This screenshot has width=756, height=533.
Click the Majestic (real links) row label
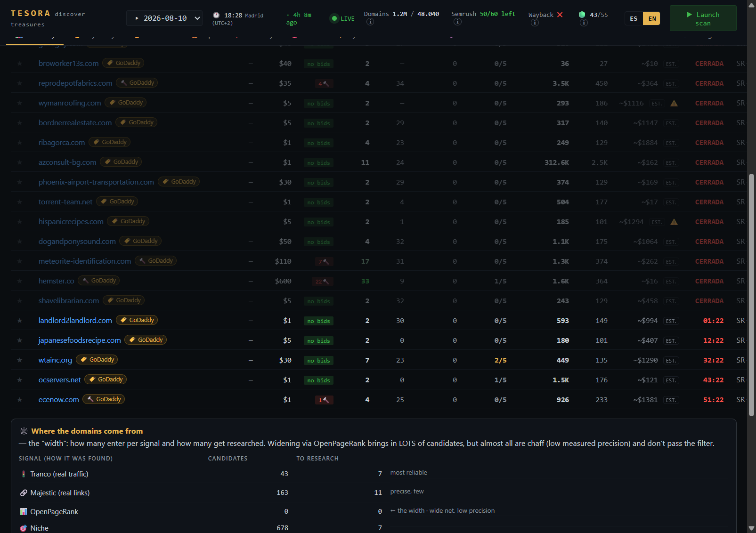60,493
